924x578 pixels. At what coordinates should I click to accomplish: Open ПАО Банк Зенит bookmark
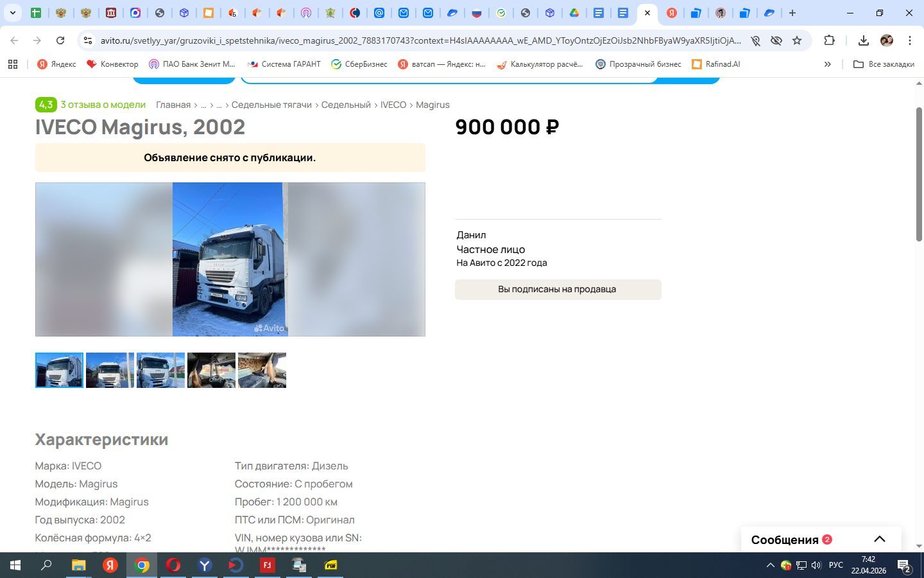point(193,64)
